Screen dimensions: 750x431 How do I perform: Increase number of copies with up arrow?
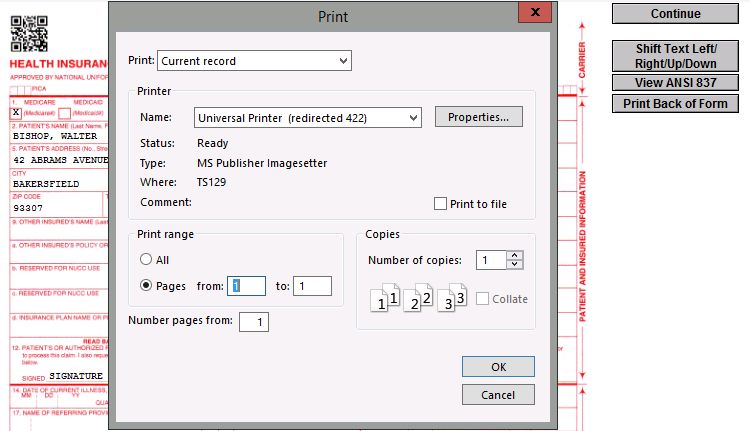515,255
